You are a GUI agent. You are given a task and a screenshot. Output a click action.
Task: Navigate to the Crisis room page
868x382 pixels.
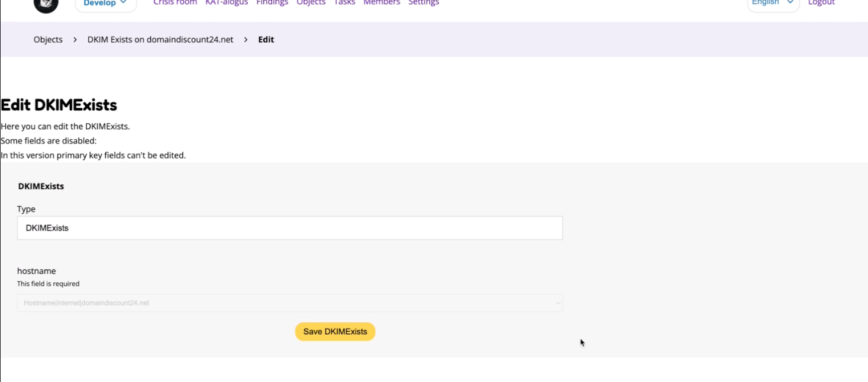click(175, 3)
